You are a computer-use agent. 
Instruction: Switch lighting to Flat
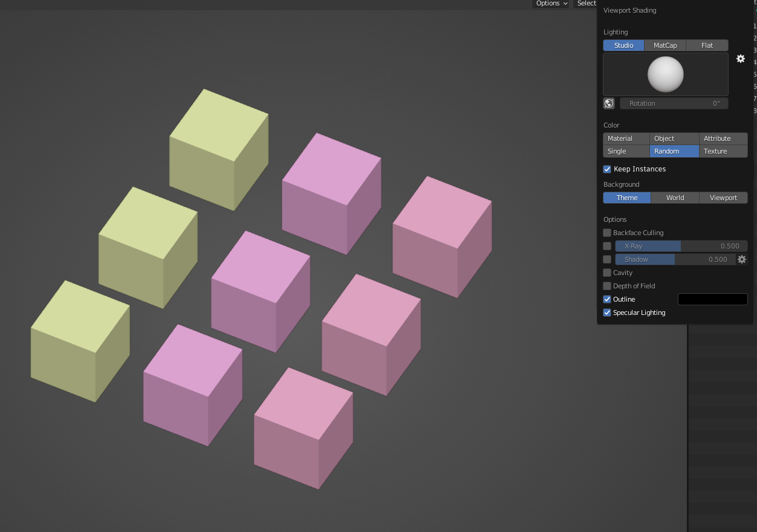(x=707, y=45)
